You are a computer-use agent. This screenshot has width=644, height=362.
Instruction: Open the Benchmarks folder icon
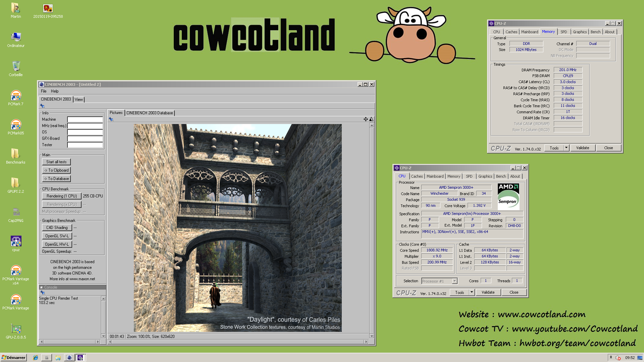pyautogui.click(x=16, y=156)
